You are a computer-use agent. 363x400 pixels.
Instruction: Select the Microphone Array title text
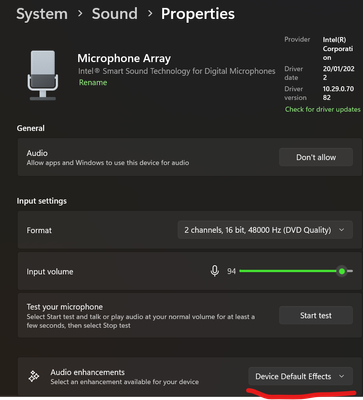(124, 59)
